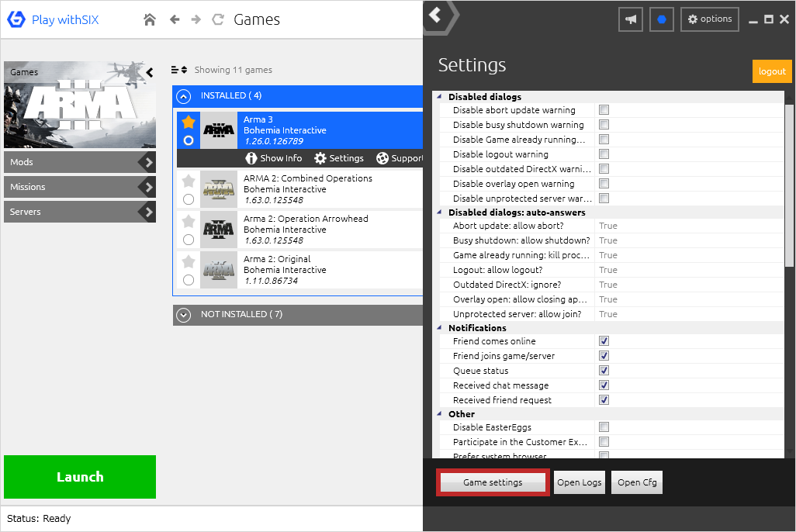The height and width of the screenshot is (532, 796).
Task: Uncheck Friend joins game/server notification
Action: (x=604, y=355)
